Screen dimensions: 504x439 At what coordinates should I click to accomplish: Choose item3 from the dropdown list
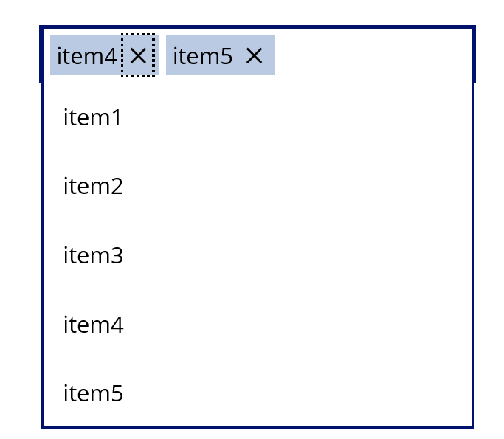coord(258,255)
